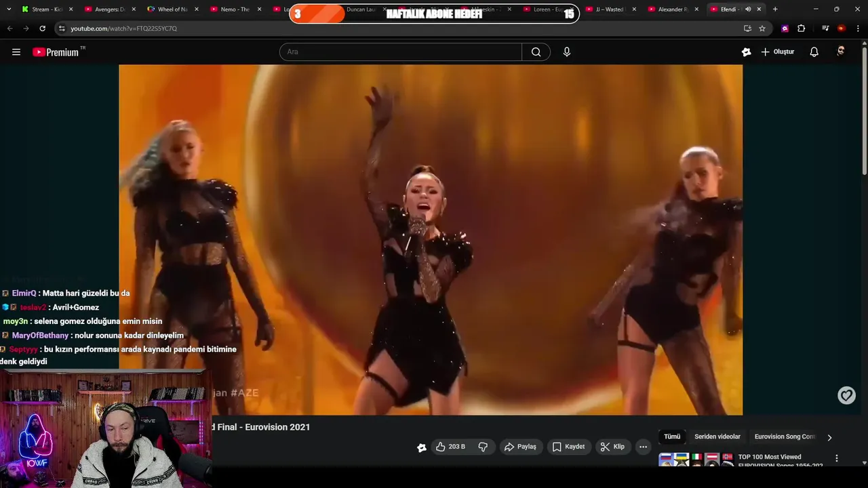The width and height of the screenshot is (868, 488).
Task: Click the Oluştur create button
Action: coord(777,52)
